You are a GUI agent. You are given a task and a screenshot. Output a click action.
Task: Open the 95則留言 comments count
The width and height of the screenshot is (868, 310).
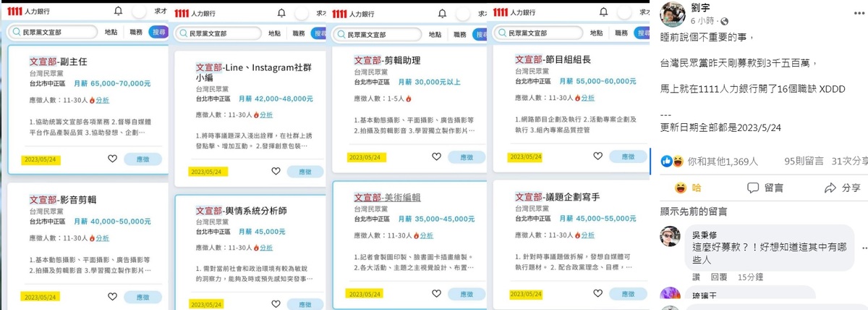[804, 161]
